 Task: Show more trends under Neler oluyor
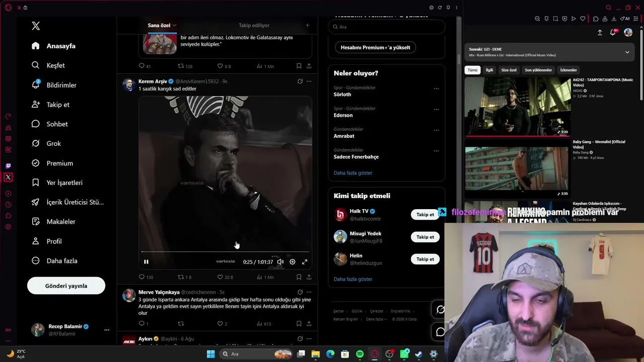353,173
